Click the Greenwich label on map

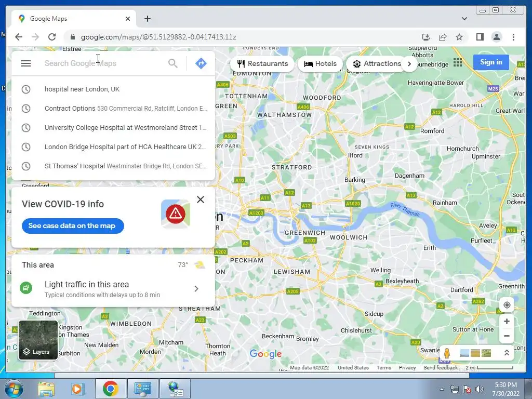click(x=304, y=233)
